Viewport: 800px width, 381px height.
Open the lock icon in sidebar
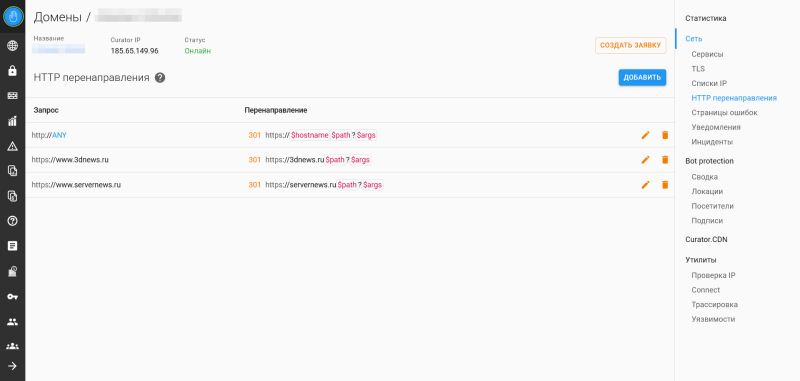click(13, 71)
